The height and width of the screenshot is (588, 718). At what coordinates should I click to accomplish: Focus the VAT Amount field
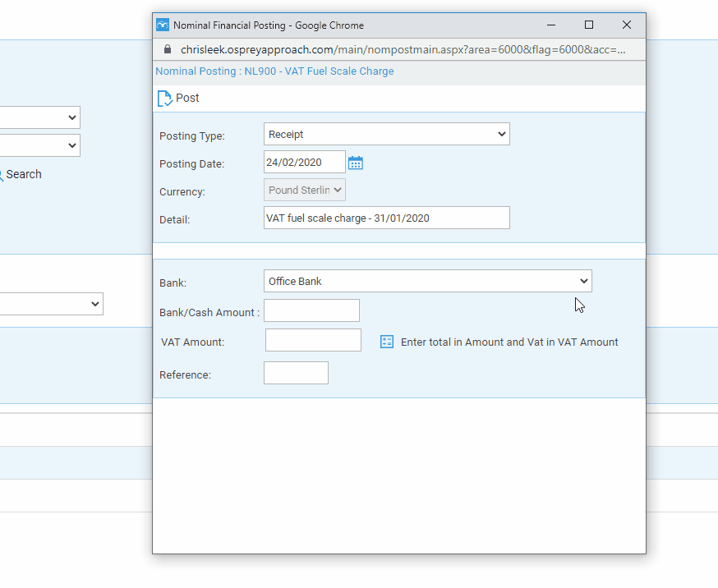(x=313, y=340)
